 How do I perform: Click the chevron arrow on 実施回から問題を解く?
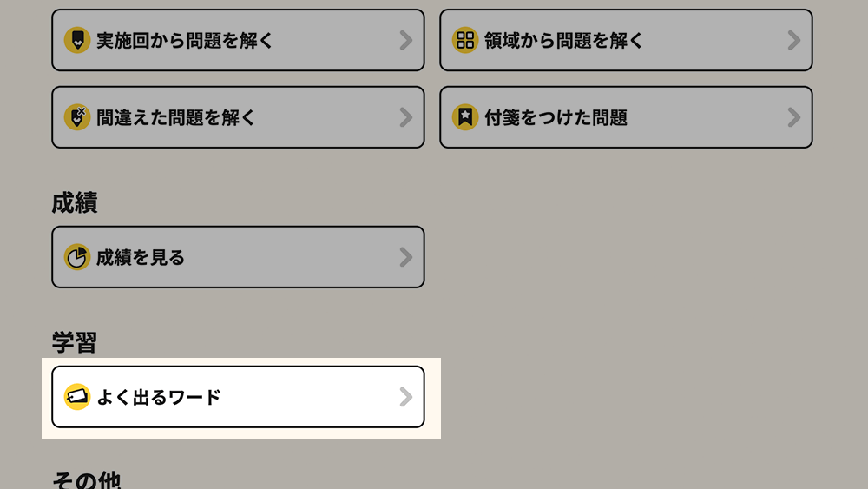coord(405,40)
